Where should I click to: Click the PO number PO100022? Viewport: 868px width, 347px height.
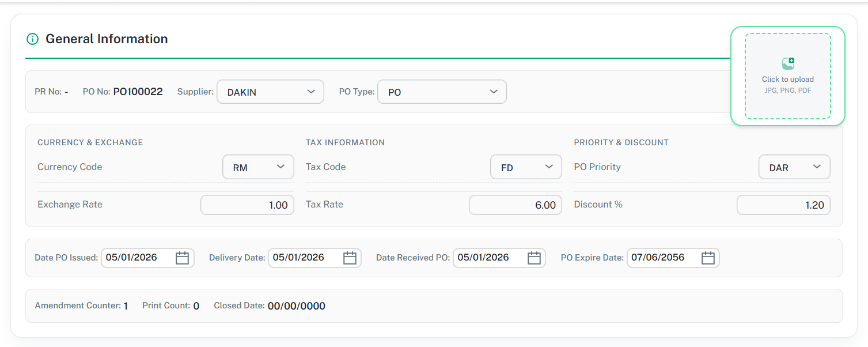(x=138, y=92)
